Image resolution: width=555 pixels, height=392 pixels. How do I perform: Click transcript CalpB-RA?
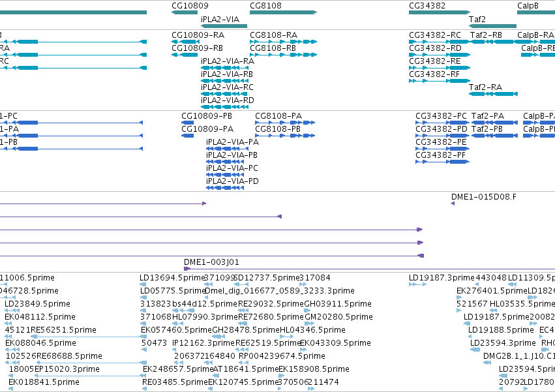click(535, 35)
